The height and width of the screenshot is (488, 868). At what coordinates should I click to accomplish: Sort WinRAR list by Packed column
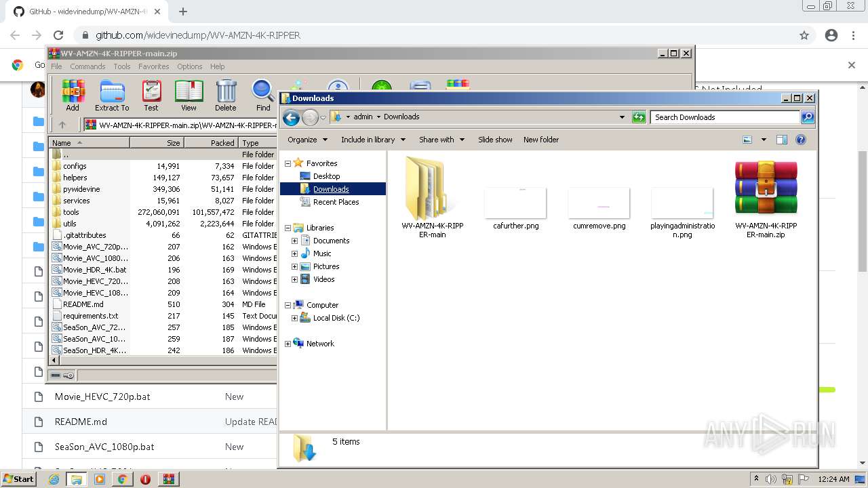[211, 143]
